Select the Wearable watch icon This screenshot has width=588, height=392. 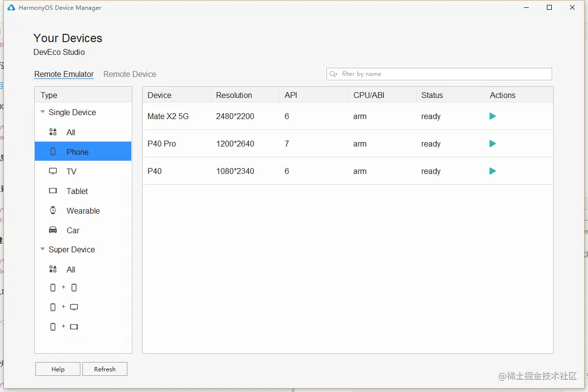(x=53, y=211)
